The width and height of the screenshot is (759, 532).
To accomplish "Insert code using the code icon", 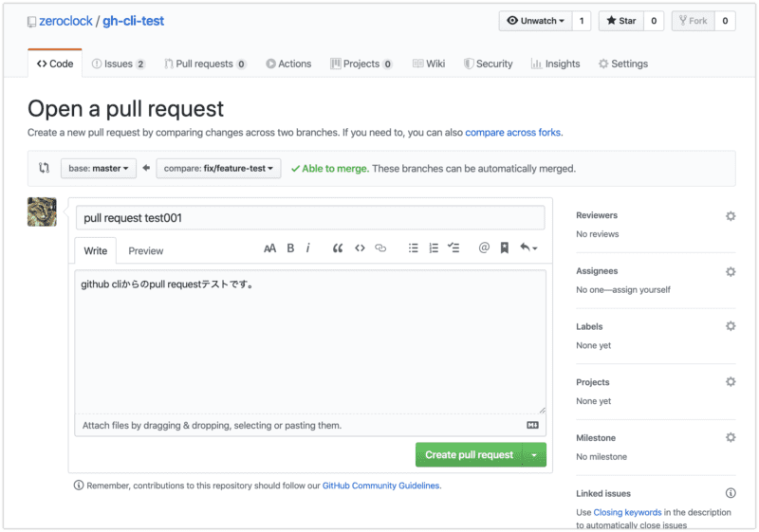I will pyautogui.click(x=360, y=248).
